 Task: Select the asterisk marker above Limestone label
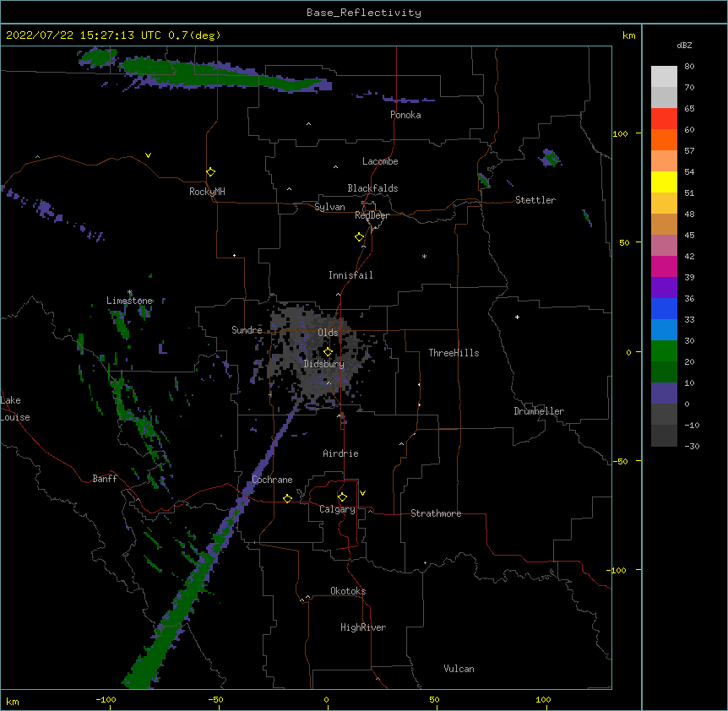click(x=130, y=292)
